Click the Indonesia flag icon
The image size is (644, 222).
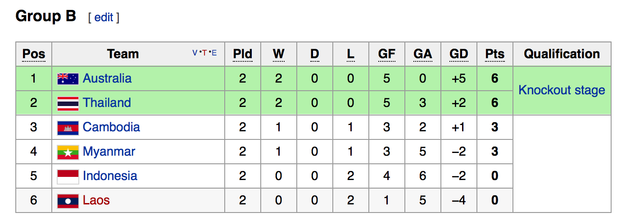coord(68,176)
